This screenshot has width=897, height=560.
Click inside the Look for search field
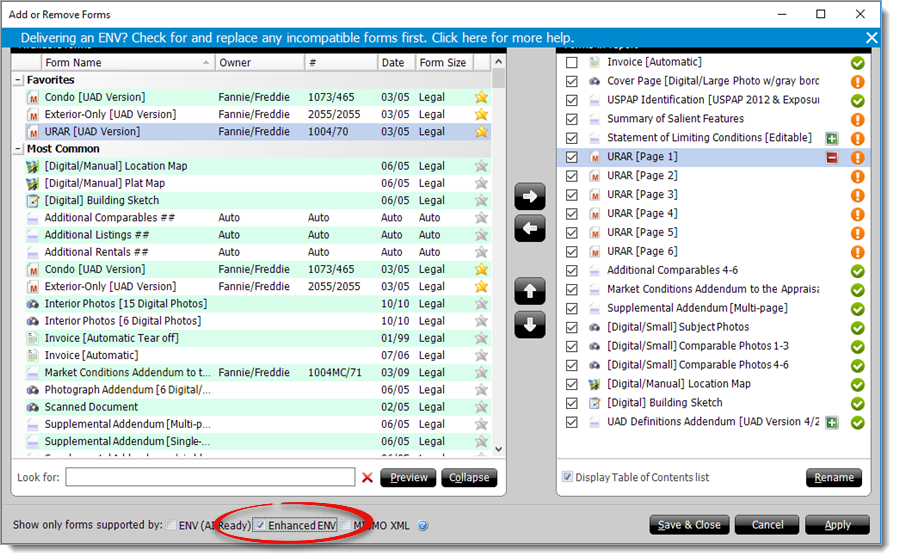[x=210, y=477]
